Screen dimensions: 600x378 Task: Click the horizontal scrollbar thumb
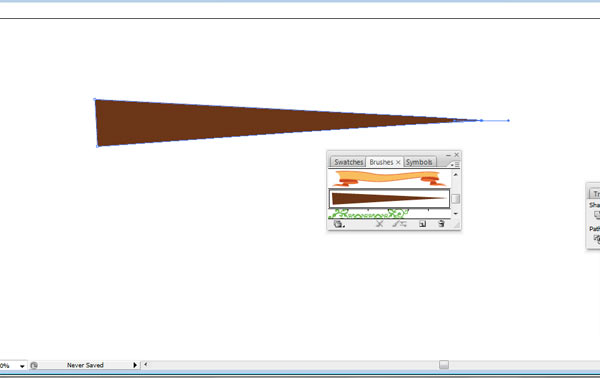(x=444, y=365)
